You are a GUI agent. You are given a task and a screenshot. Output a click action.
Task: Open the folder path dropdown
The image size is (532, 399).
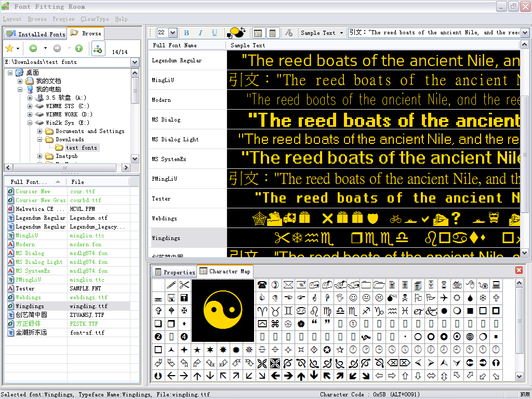(135, 62)
